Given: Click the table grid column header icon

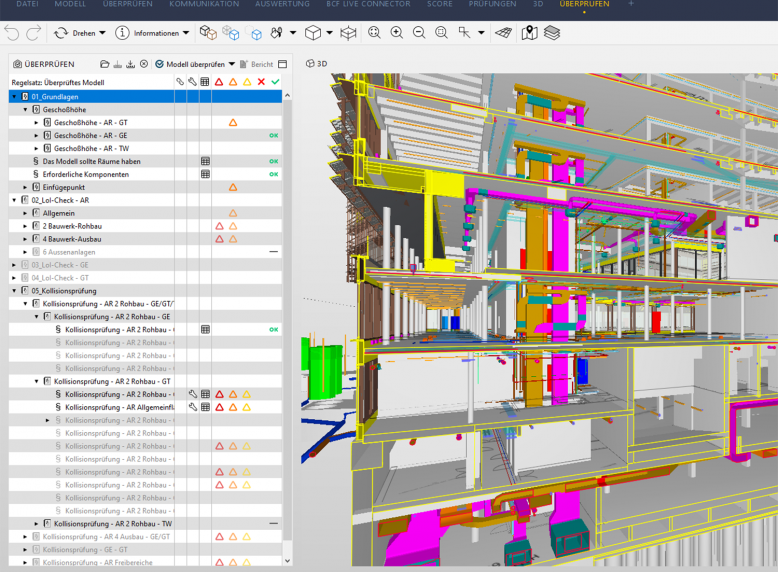Looking at the screenshot, I should [x=205, y=82].
